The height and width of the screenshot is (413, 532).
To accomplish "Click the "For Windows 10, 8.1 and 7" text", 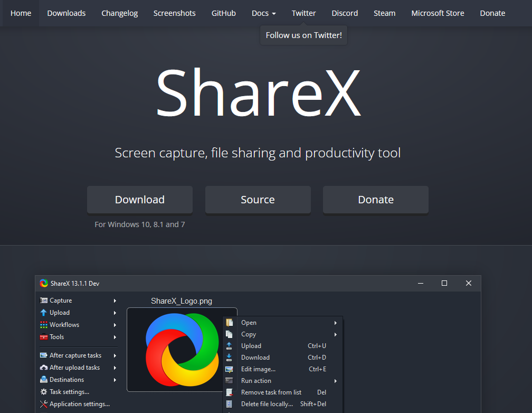I will 140,224.
